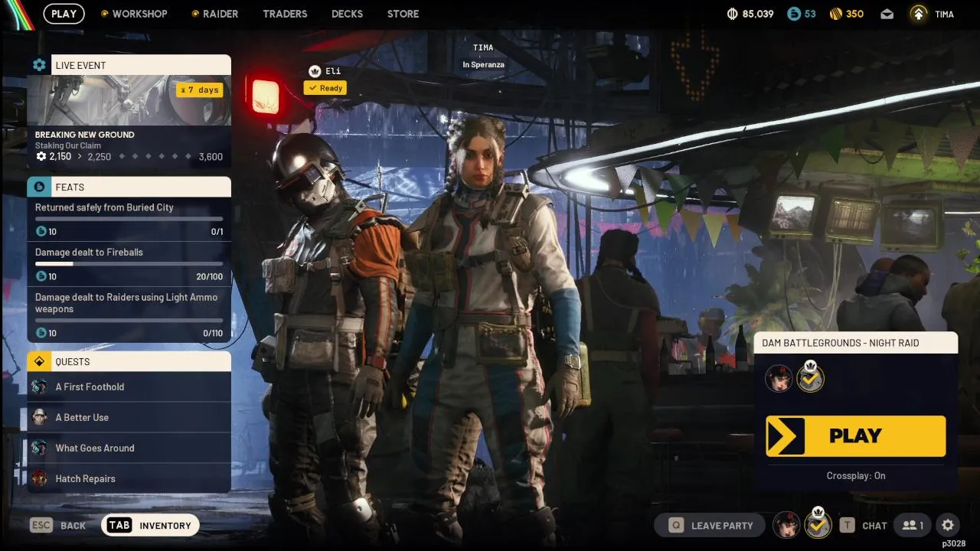Click the What Goes Around quest giver portrait

coord(40,448)
